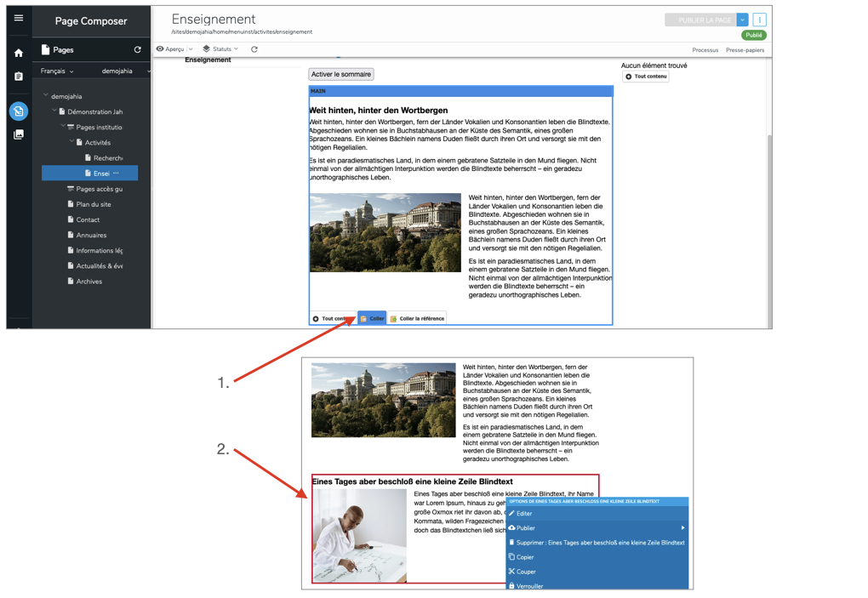Open three-dot menu beside Publier la page
The height and width of the screenshot is (598, 868).
[x=759, y=20]
